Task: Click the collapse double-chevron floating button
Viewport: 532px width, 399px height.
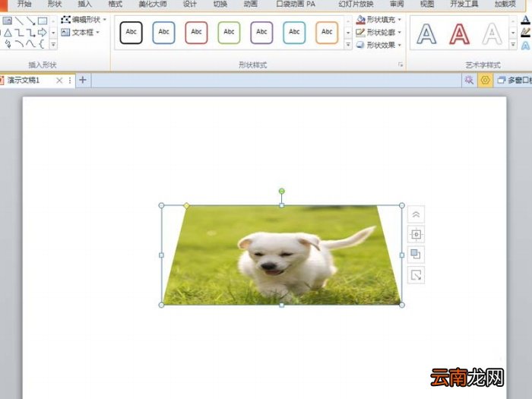Action: click(x=416, y=214)
